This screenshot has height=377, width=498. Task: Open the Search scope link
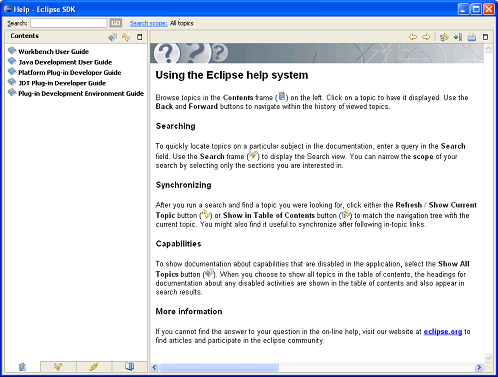149,23
